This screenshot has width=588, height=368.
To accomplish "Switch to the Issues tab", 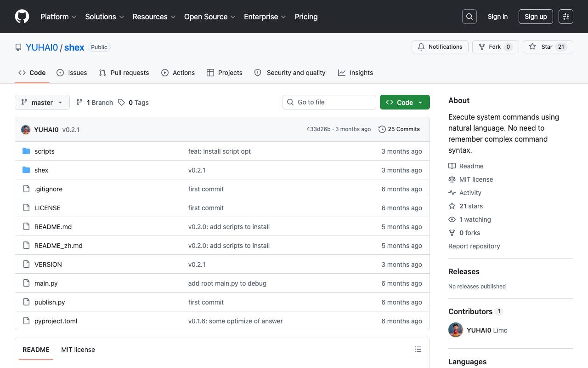I will pyautogui.click(x=72, y=73).
